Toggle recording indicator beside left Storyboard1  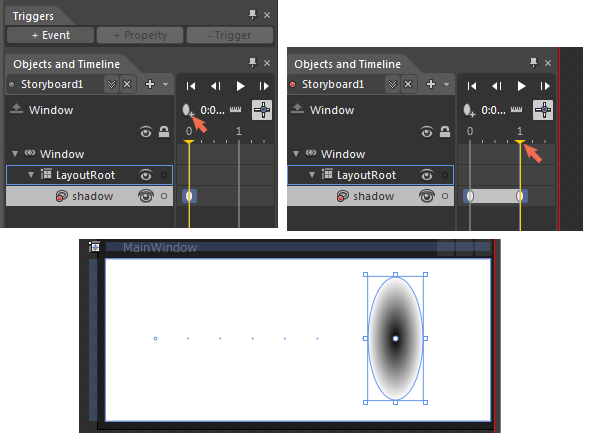[x=11, y=85]
